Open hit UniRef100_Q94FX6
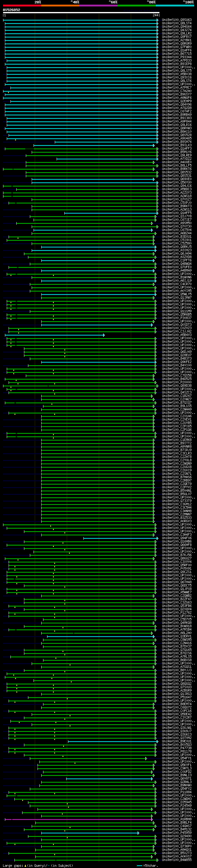Screen dimensions: 197x868 [176, 538]
